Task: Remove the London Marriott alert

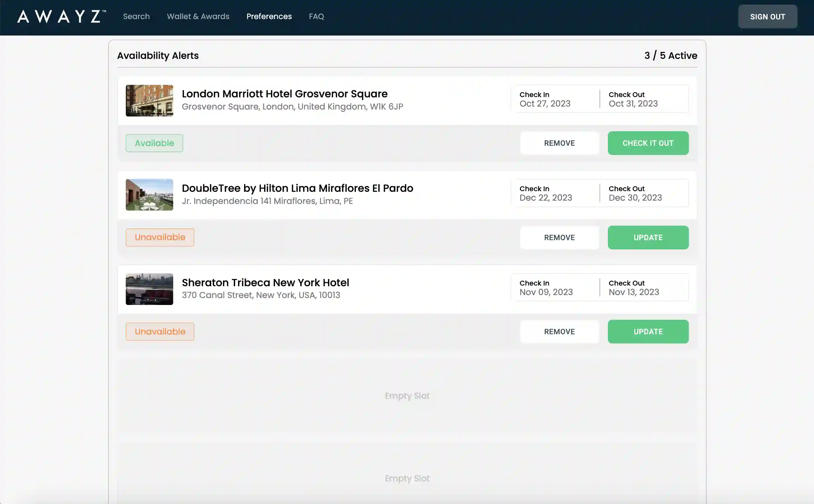Action: pos(559,143)
